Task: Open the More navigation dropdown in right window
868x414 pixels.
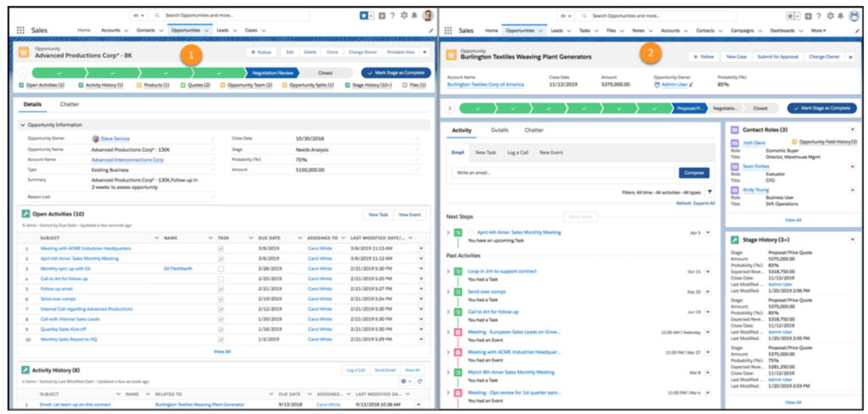Action: point(819,31)
